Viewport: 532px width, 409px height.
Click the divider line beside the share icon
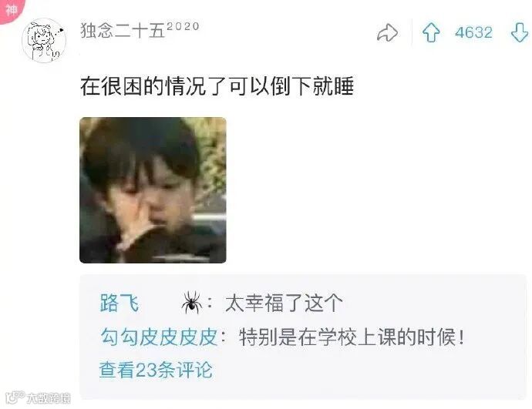coord(412,32)
